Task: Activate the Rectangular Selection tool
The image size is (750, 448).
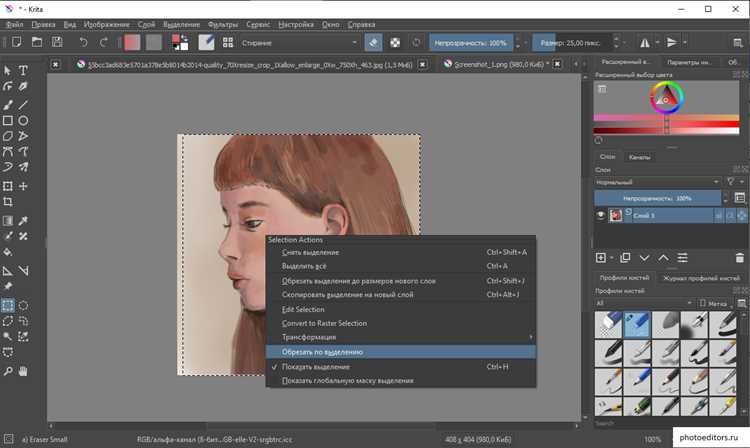Action: 8,306
